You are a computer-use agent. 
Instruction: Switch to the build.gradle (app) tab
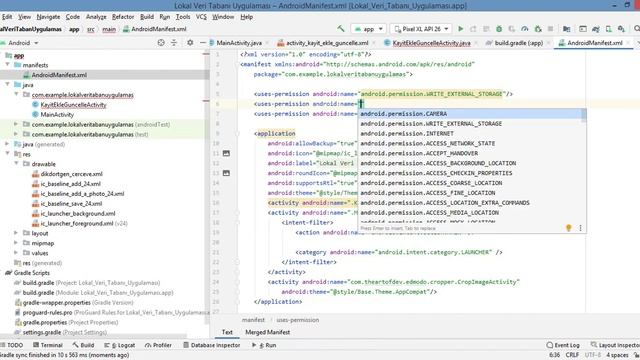coord(518,43)
